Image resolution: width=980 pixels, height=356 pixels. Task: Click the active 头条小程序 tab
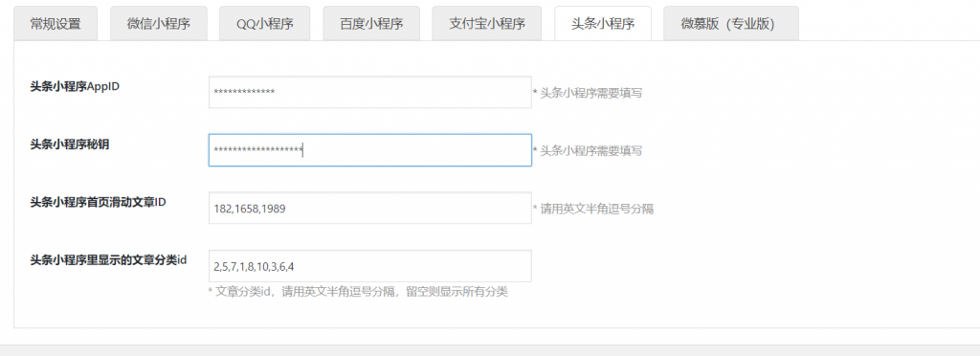[x=603, y=24]
